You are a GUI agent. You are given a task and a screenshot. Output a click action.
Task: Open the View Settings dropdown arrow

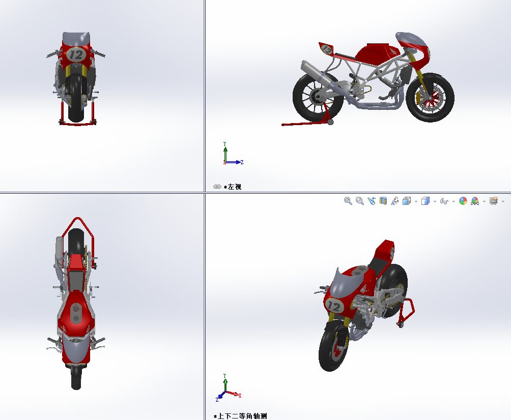coord(503,201)
